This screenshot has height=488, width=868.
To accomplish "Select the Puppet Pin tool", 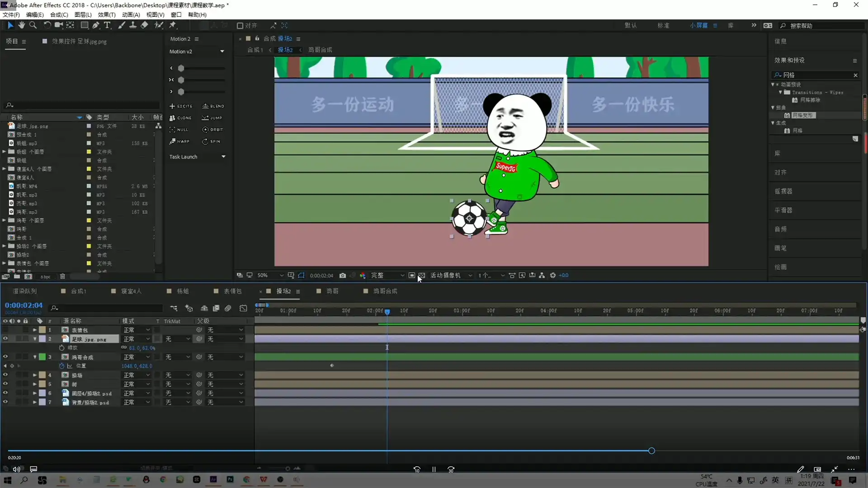I will click(172, 25).
